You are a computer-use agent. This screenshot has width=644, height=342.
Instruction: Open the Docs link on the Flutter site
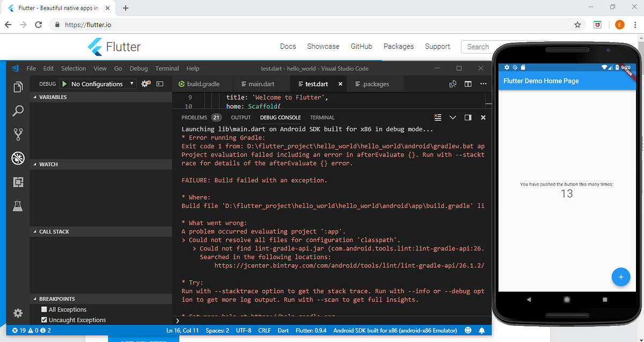click(x=288, y=47)
